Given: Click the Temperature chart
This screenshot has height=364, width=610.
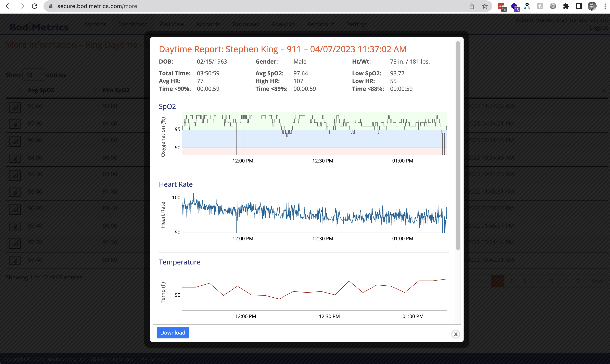Looking at the screenshot, I should [x=314, y=289].
